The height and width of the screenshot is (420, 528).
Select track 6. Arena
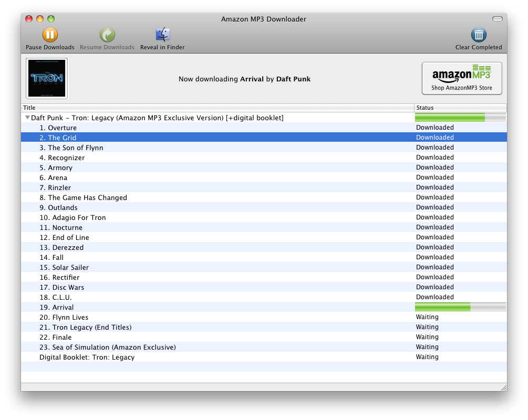[x=264, y=177]
